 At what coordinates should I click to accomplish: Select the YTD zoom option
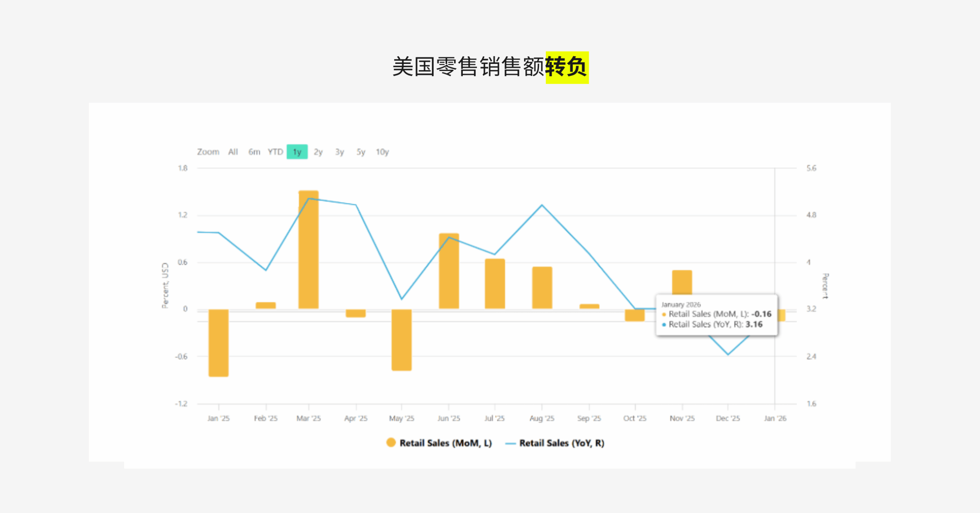[275, 152]
